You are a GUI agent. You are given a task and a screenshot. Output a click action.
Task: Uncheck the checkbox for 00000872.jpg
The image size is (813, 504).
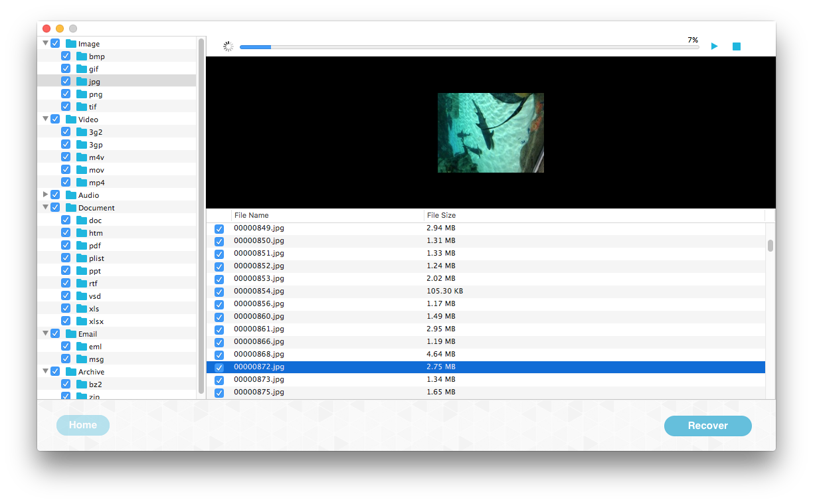coord(219,367)
